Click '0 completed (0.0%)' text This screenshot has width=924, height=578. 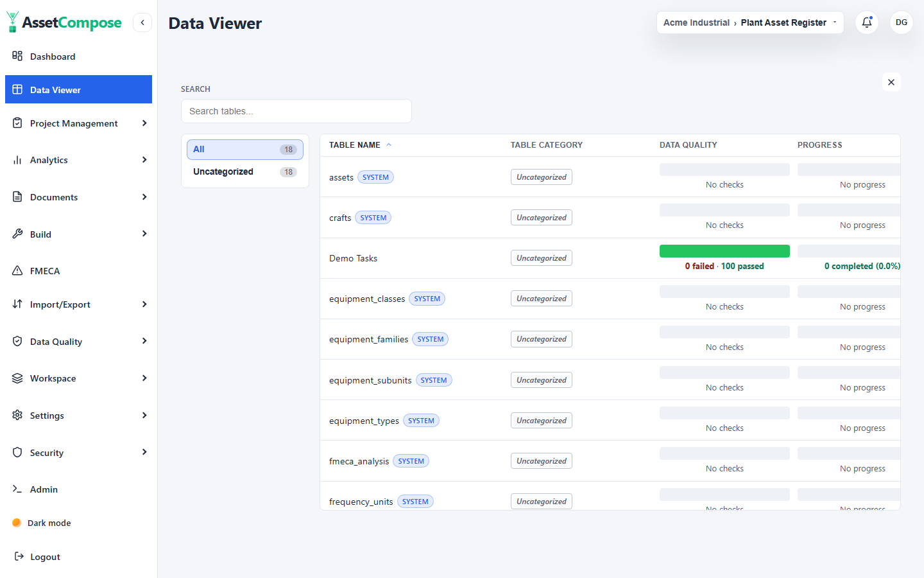tap(862, 266)
